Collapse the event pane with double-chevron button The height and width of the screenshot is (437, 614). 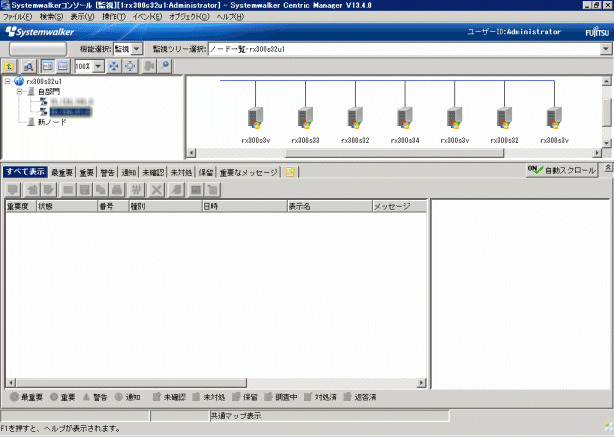point(608,168)
